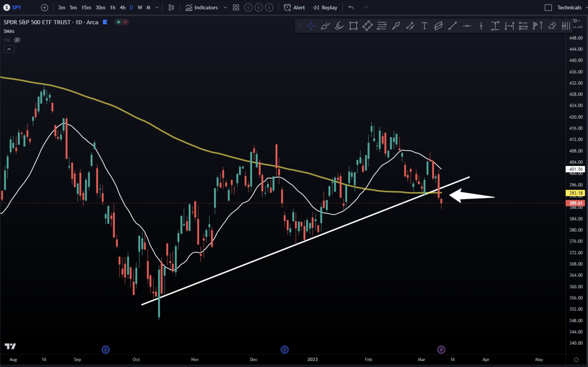Redo the chart action
The image size is (588, 367).
tap(365, 7)
